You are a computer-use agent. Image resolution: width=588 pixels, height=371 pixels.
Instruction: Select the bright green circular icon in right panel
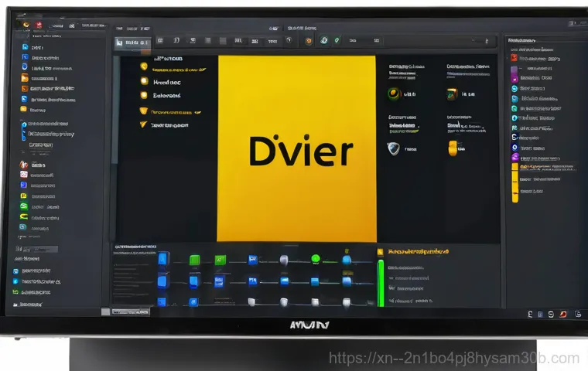click(393, 94)
